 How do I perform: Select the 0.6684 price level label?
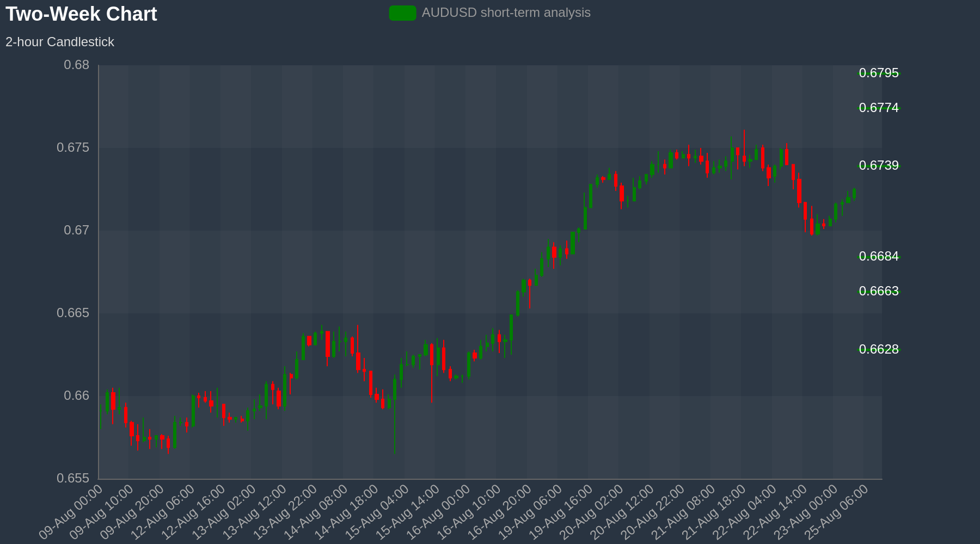point(879,256)
